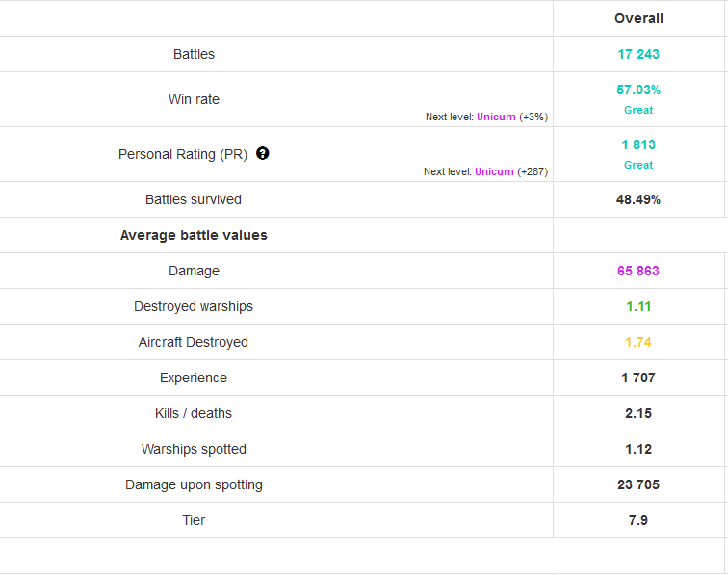Screen dimensions: 728x575
Task: Click the Personal Rating value 1 813
Action: coord(638,144)
